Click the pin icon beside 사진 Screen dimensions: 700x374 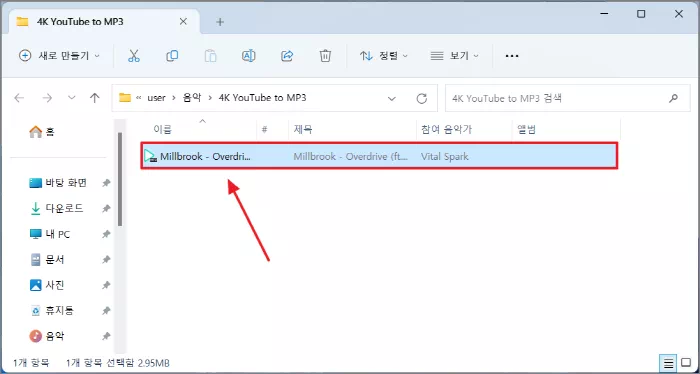pyautogui.click(x=106, y=285)
